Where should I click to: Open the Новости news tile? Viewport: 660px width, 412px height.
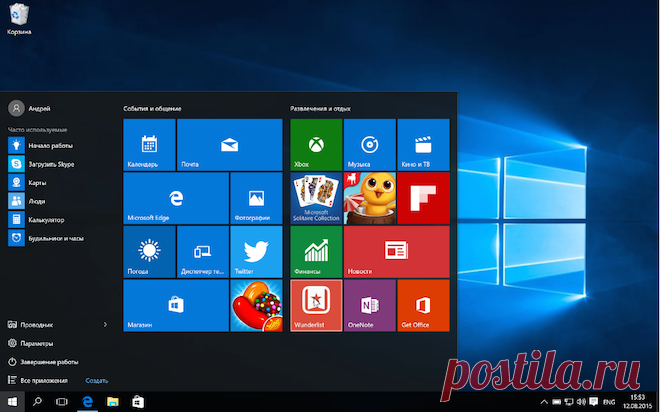tap(397, 252)
